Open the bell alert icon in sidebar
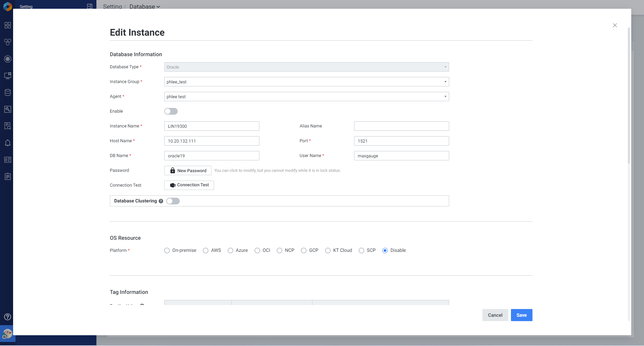 pyautogui.click(x=7, y=143)
